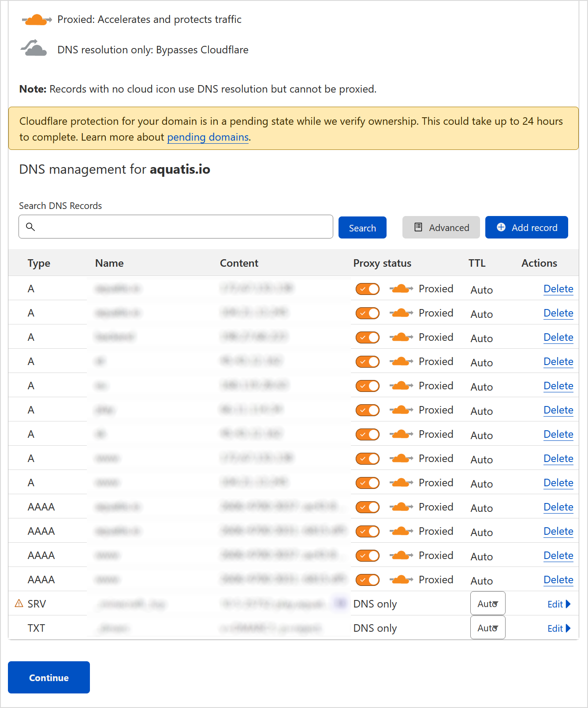Click the blue Search button
The image size is (588, 708).
click(x=362, y=227)
